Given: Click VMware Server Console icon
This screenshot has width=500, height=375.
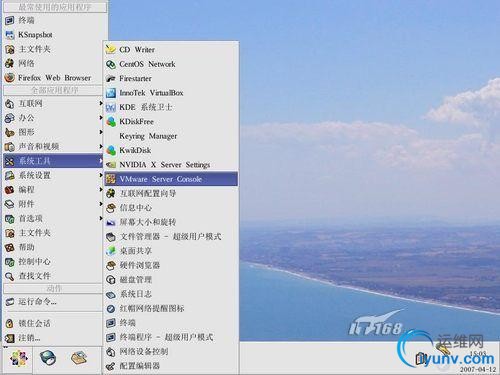Looking at the screenshot, I should [111, 179].
